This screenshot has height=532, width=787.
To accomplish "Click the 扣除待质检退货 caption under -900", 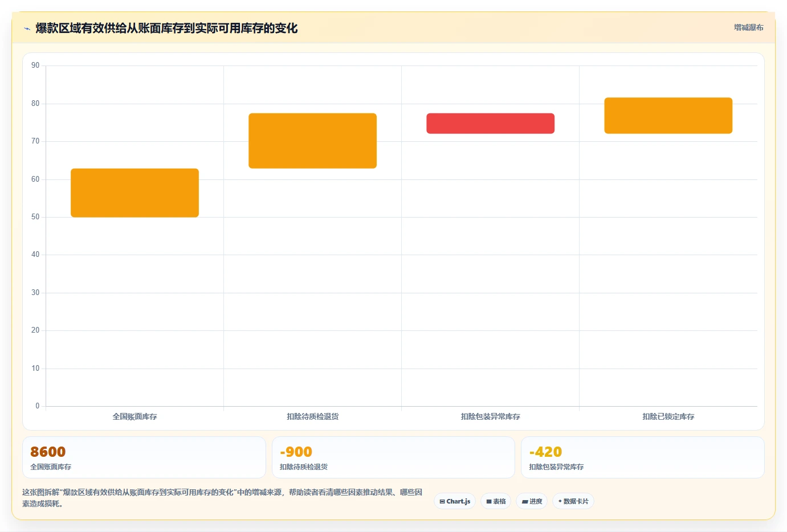I will click(x=304, y=466).
